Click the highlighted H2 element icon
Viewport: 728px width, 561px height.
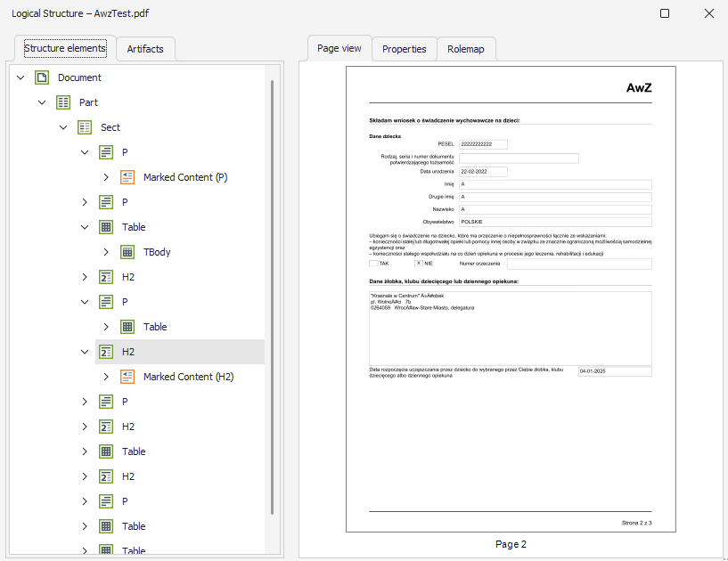click(x=106, y=352)
